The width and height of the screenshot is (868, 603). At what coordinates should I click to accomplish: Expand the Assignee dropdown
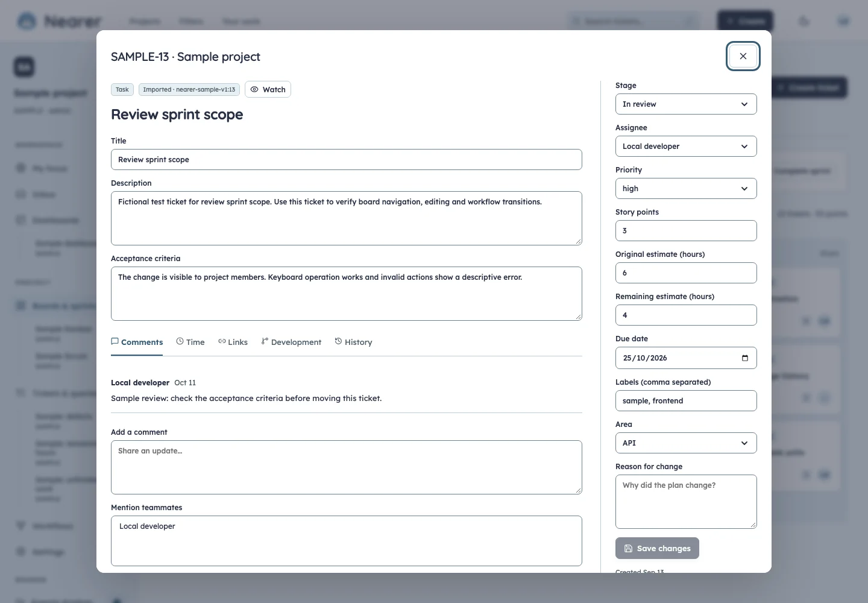tap(686, 147)
